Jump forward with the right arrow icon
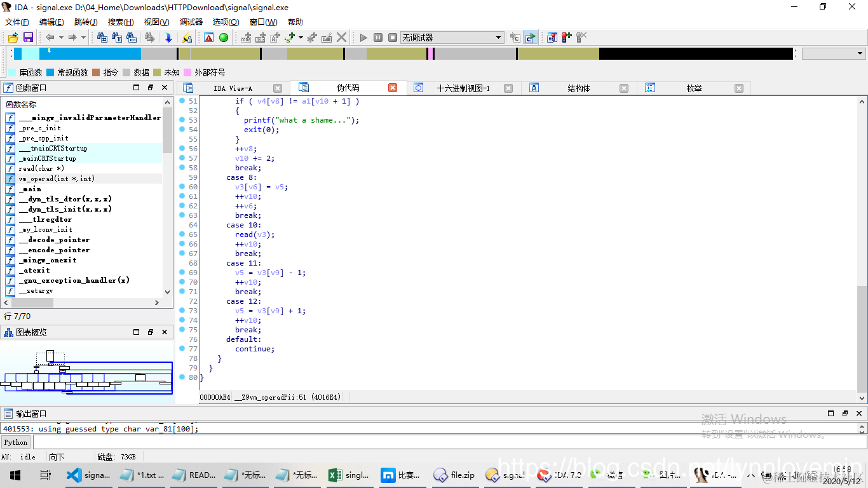This screenshot has width=868, height=488. point(72,37)
